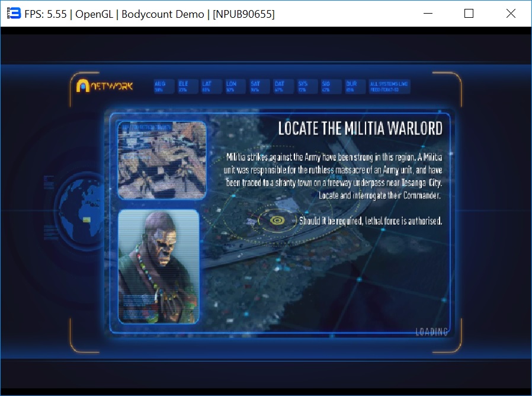Open the militia warlord portrait
The image size is (532, 396).
[x=158, y=266]
